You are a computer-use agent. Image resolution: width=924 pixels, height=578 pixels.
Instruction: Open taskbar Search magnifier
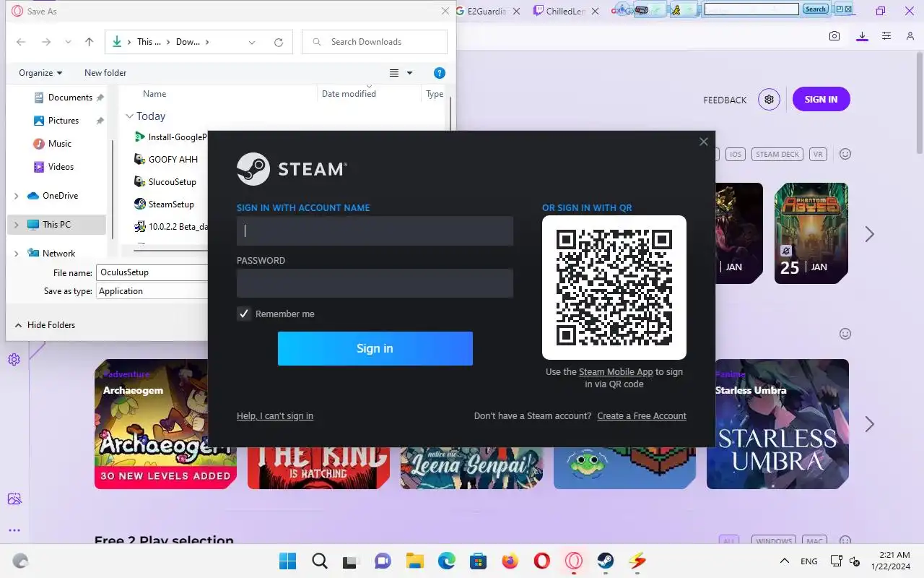pos(319,561)
